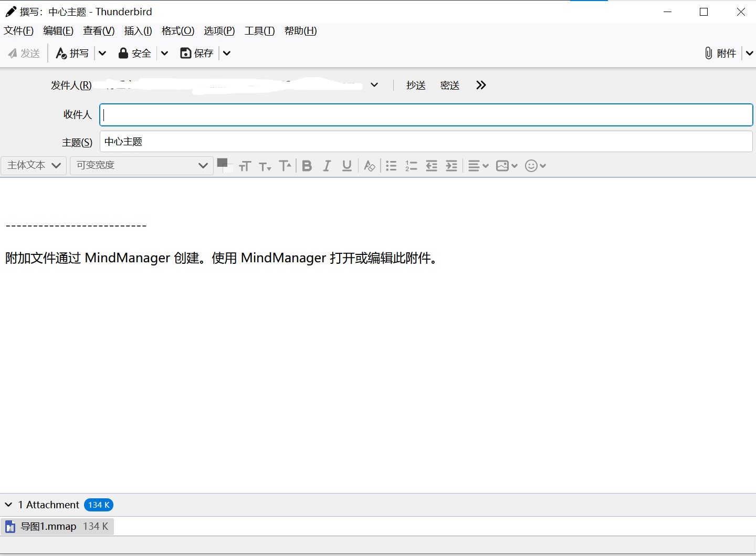Image resolution: width=756 pixels, height=556 pixels.
Task: Expand the sender identity dropdown
Action: click(374, 85)
